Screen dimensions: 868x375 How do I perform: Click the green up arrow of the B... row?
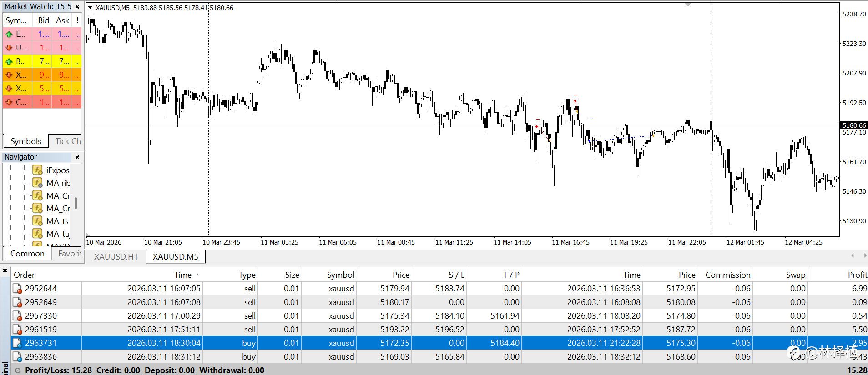point(9,61)
